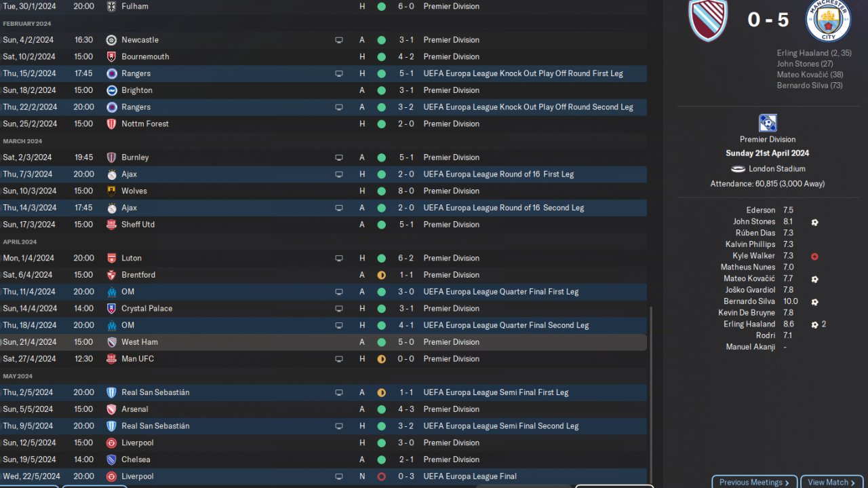Open the Wolves 8 - 0 result

[406, 191]
